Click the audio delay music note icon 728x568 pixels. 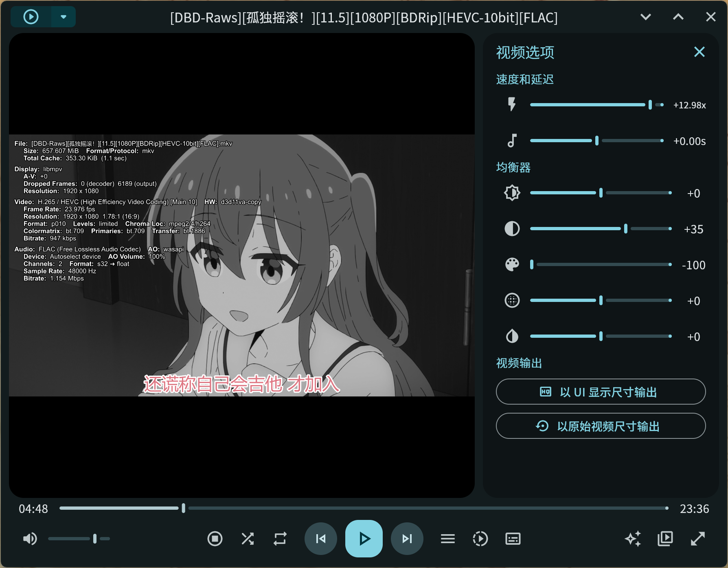pos(512,141)
